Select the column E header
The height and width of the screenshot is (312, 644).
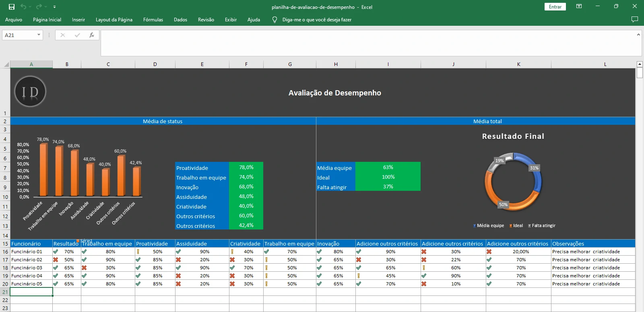pyautogui.click(x=202, y=64)
